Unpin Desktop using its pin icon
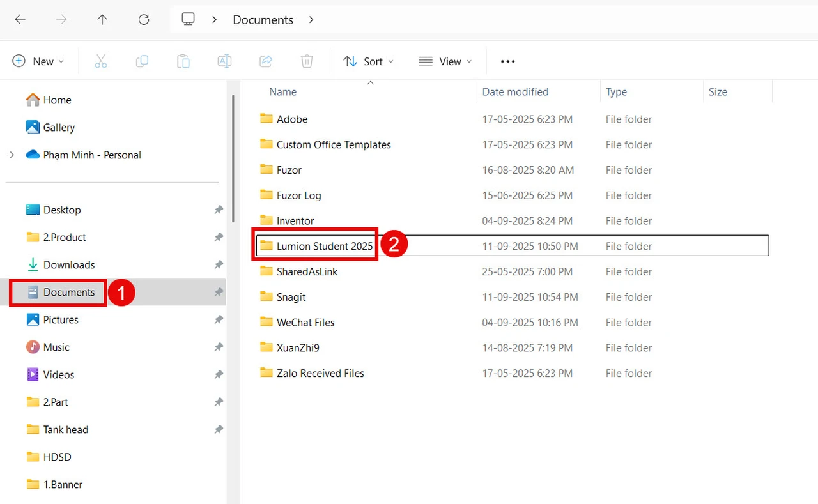Screen dimensions: 818x504 219,210
